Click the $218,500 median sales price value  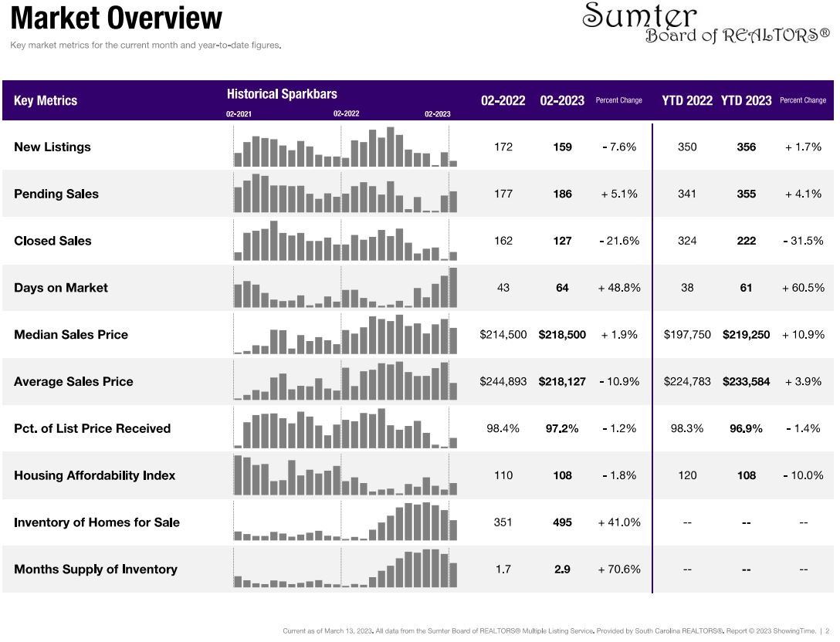pyautogui.click(x=562, y=335)
